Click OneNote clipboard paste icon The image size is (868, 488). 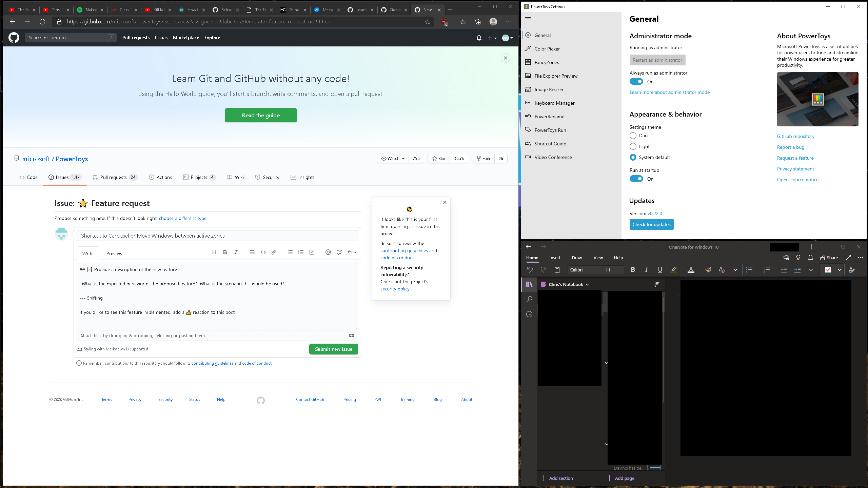tap(557, 270)
